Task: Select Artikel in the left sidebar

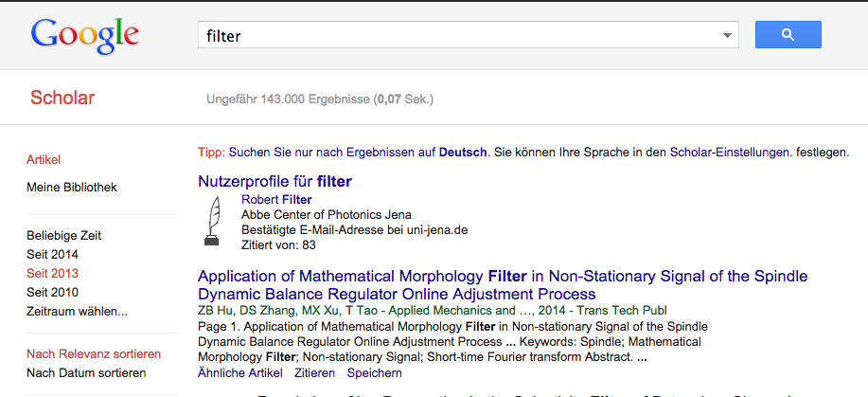Action: point(44,159)
